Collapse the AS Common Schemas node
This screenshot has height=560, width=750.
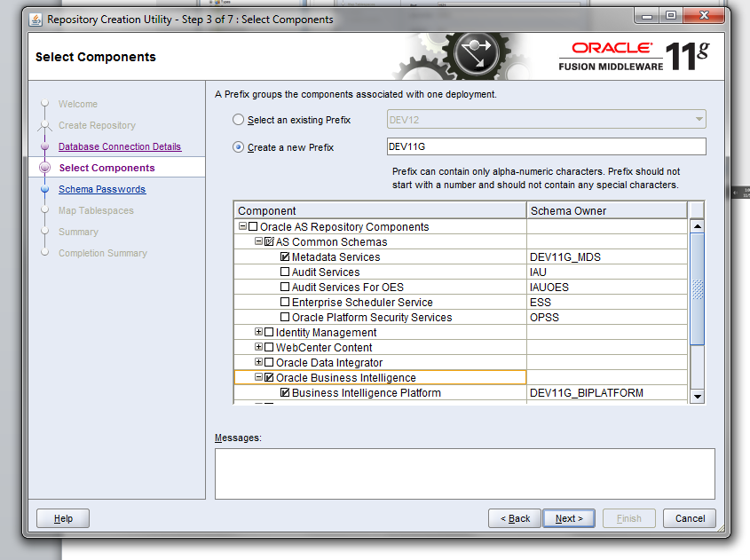tap(258, 241)
